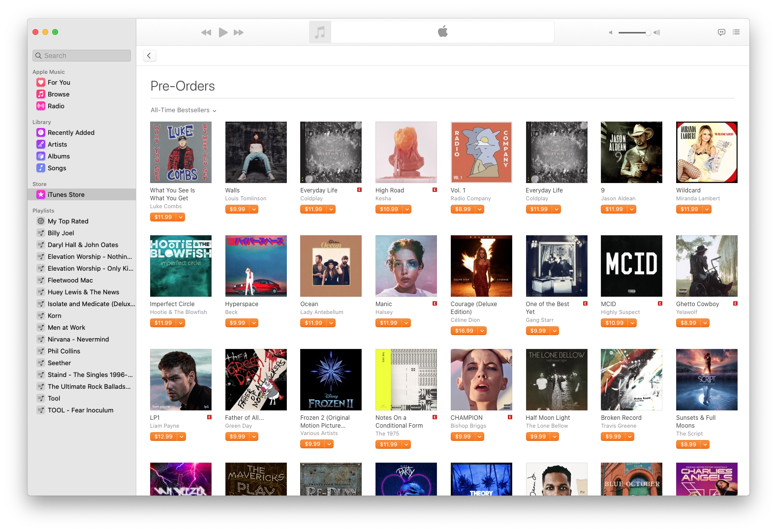Screen dimensions: 777x532
Task: Click the Artists microphone icon
Action: click(41, 145)
